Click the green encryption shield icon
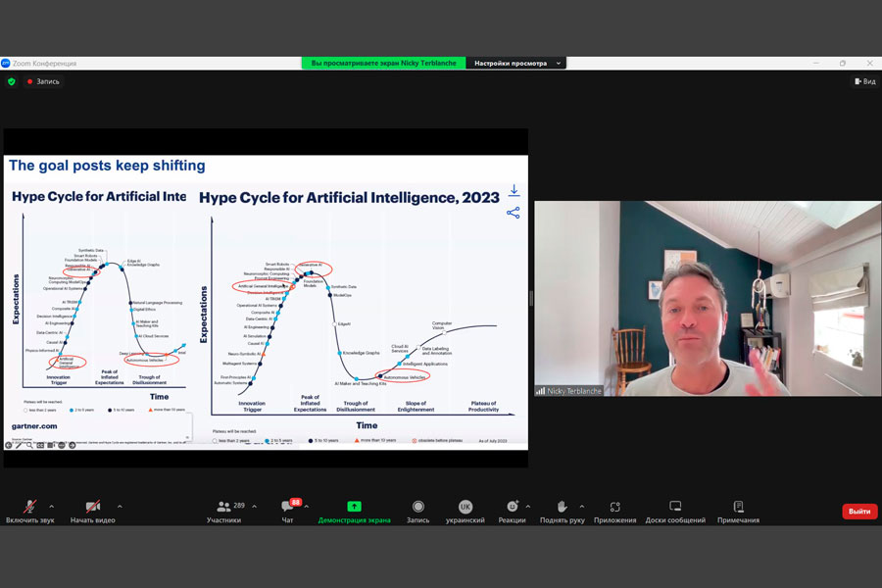The image size is (882, 588). 11,81
